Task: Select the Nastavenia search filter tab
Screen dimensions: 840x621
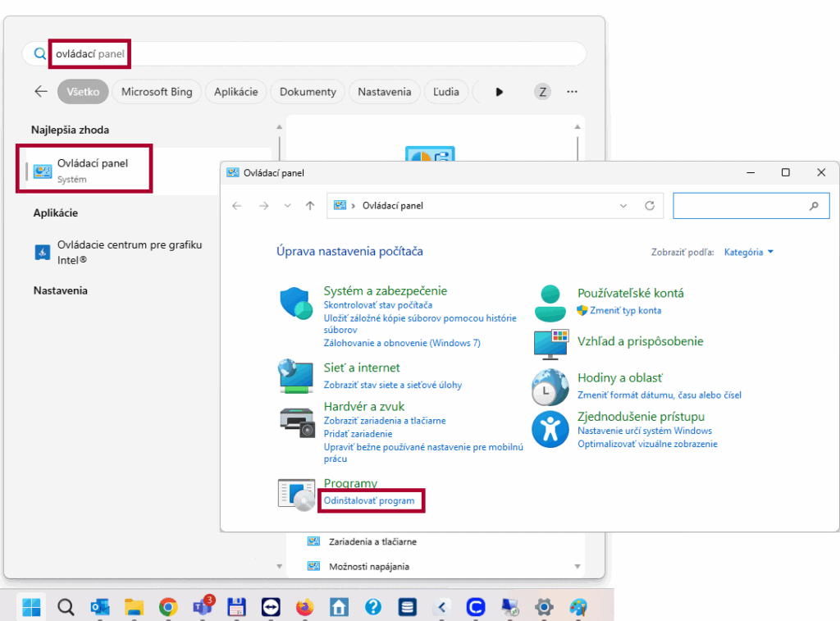Action: point(384,92)
